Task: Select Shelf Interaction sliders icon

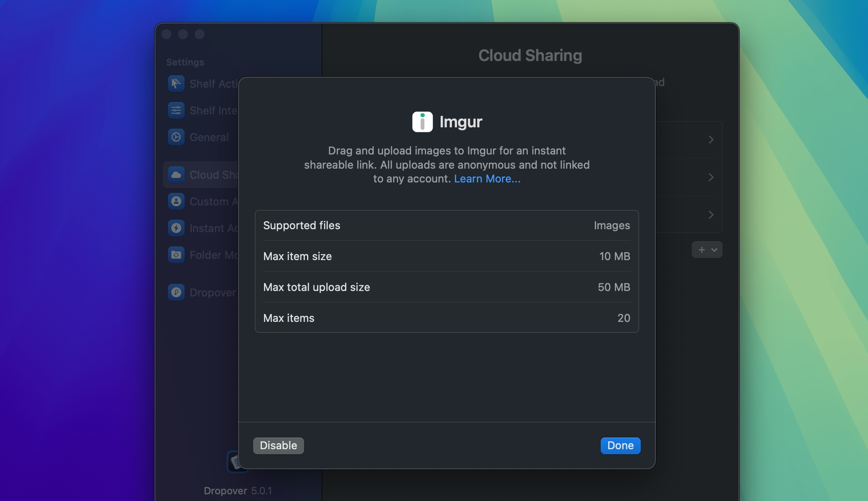Action: pyautogui.click(x=176, y=110)
